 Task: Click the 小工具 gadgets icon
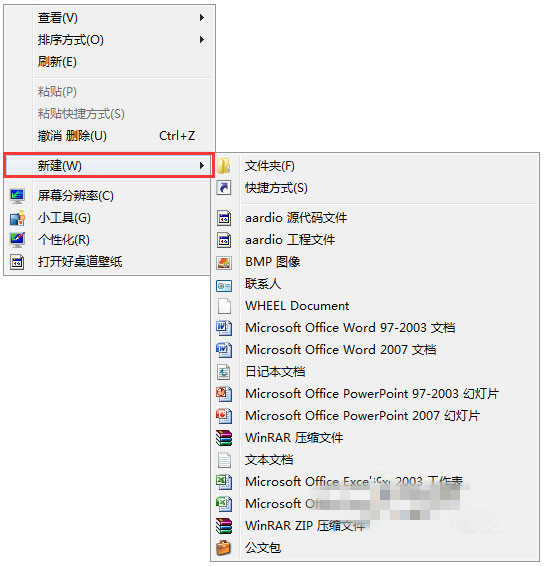pos(17,218)
